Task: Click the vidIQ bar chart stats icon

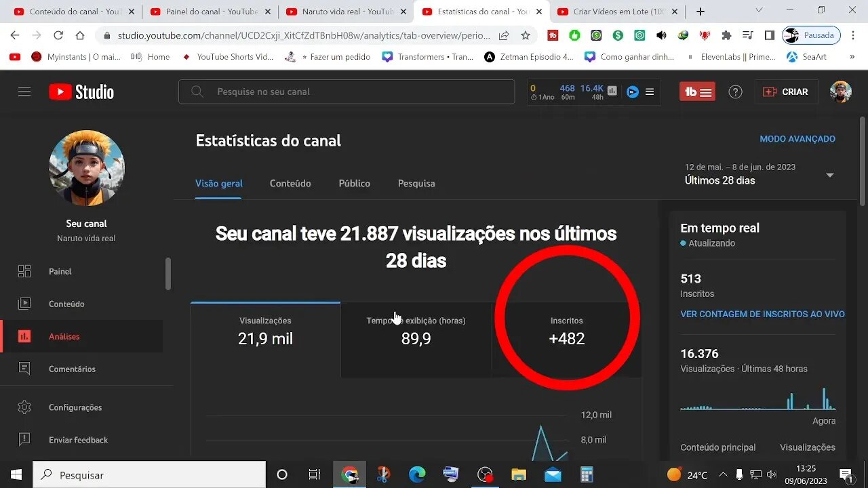Action: [612, 91]
